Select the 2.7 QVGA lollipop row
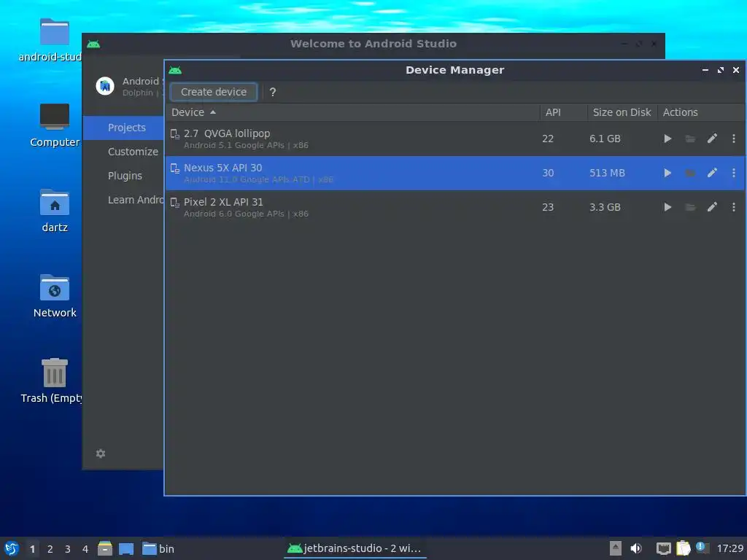This screenshot has height=560, width=747. [455, 139]
